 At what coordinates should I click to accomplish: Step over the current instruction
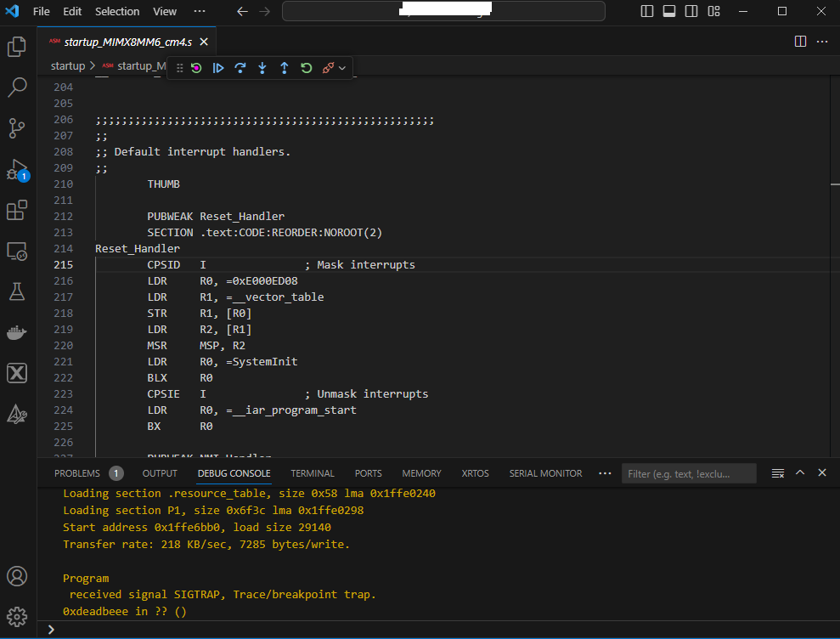[x=240, y=68]
